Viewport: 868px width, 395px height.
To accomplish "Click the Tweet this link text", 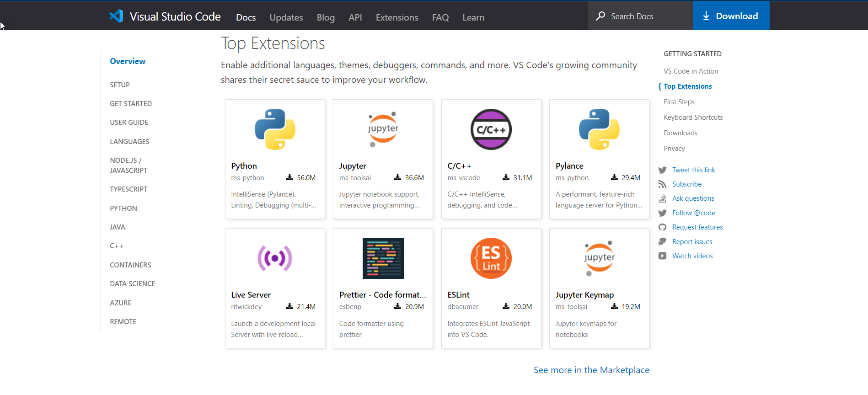I will 694,170.
